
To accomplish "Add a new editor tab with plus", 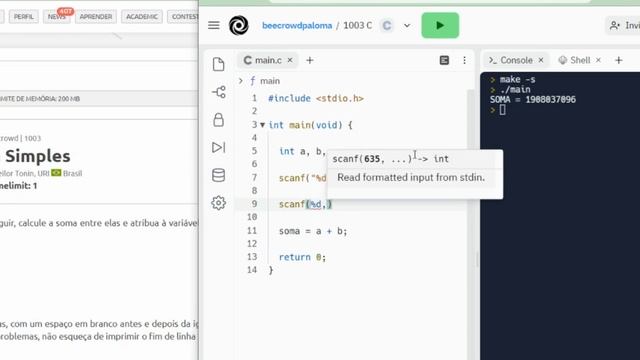I will point(310,60).
